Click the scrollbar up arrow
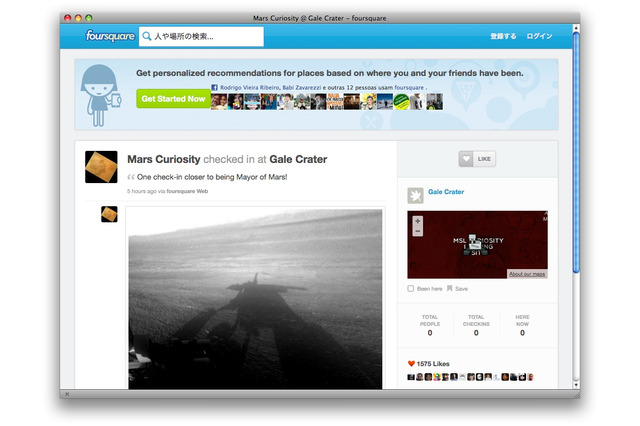This screenshot has width=640, height=426. (576, 28)
